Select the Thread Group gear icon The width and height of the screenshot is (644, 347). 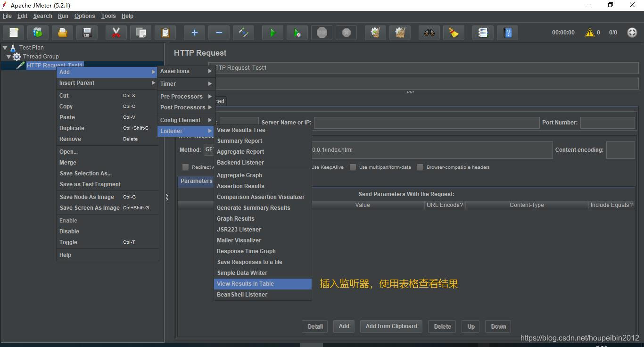17,57
